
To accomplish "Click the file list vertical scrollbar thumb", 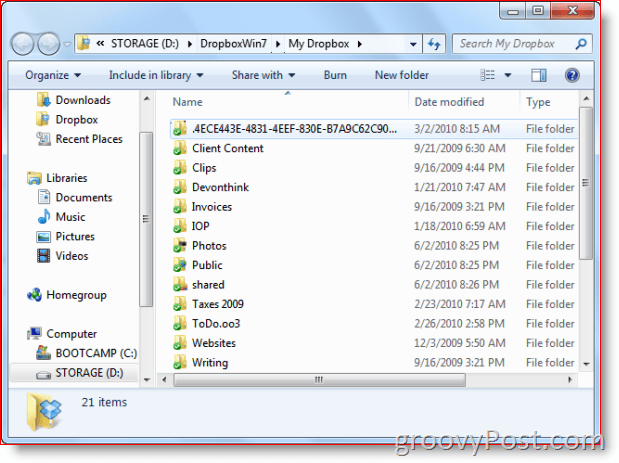I will [586, 183].
